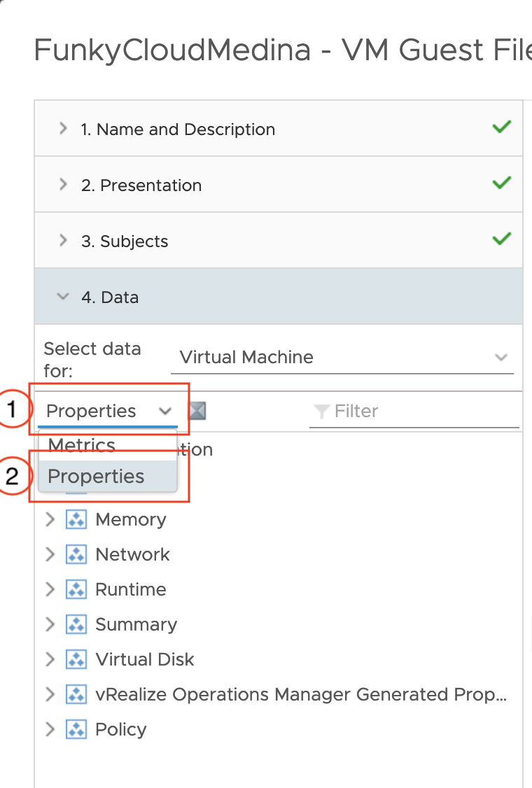Viewport: 532px width, 788px height.
Task: Click the Runtime property group icon
Action: click(x=76, y=589)
